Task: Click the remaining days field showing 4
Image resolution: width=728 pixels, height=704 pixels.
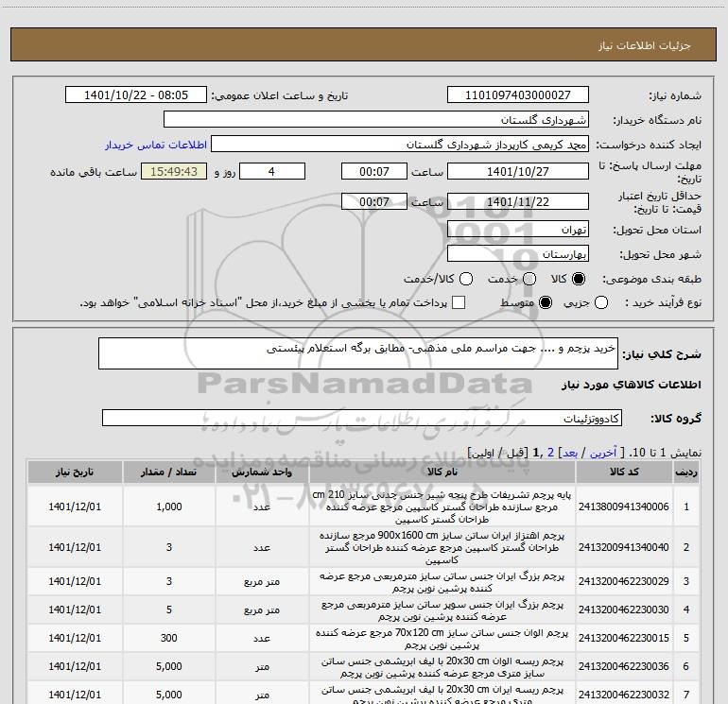Action: (272, 172)
